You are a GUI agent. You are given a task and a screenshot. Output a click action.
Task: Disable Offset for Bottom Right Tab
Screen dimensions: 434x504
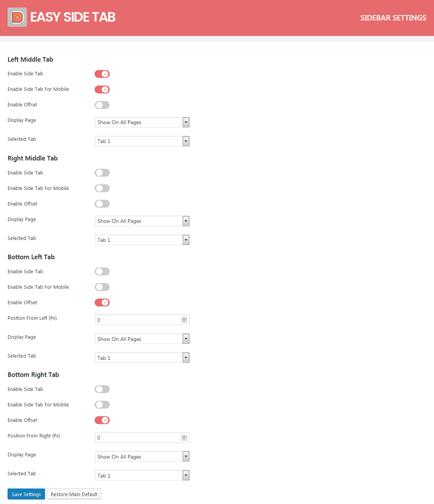click(102, 420)
